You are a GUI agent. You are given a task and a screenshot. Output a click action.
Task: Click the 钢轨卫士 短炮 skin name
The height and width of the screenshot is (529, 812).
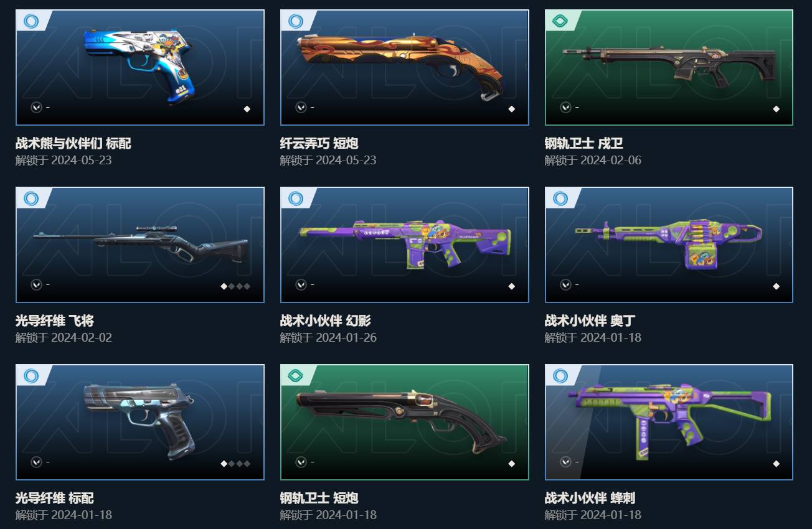click(x=319, y=499)
